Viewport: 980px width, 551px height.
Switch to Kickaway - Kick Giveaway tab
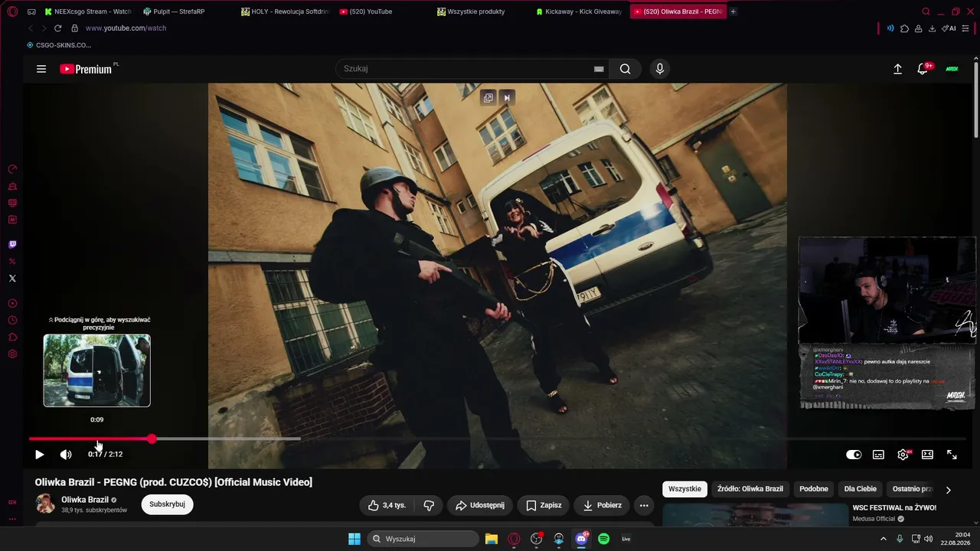[x=580, y=11]
